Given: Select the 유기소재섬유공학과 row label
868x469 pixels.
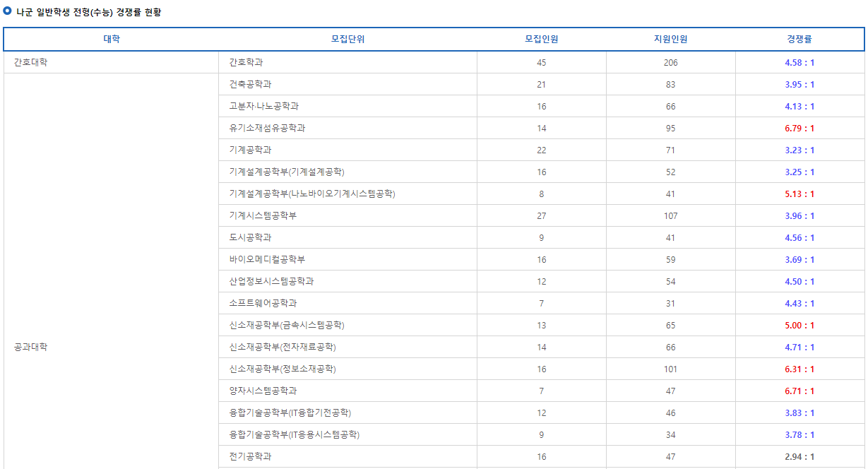Looking at the screenshot, I should coord(267,128).
